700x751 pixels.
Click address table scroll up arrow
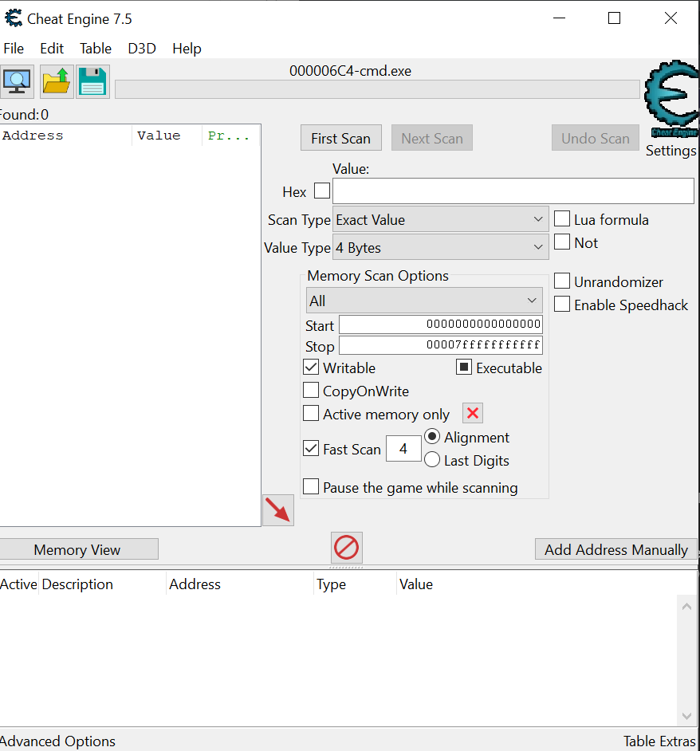[x=686, y=607]
